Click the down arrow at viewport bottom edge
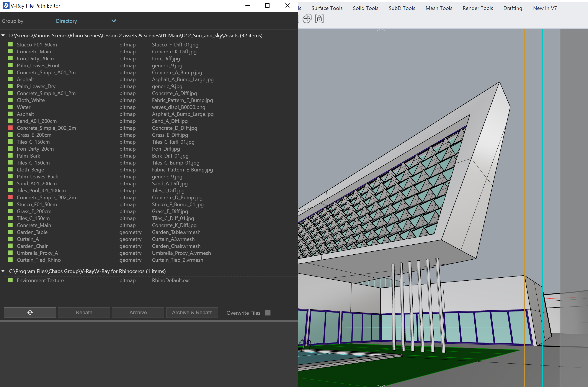Screen dimensions: 588x387 pos(381,385)
